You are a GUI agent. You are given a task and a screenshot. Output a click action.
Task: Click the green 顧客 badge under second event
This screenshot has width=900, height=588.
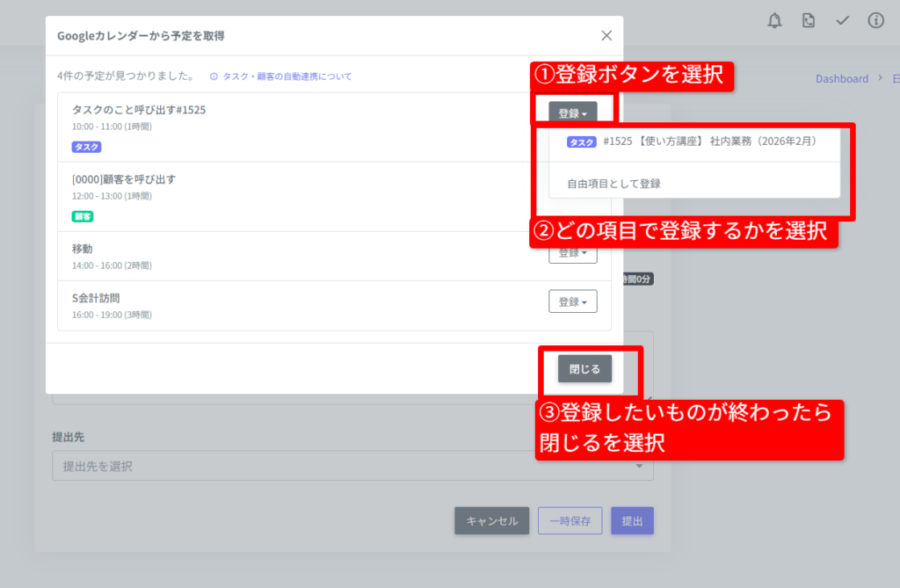(x=83, y=216)
